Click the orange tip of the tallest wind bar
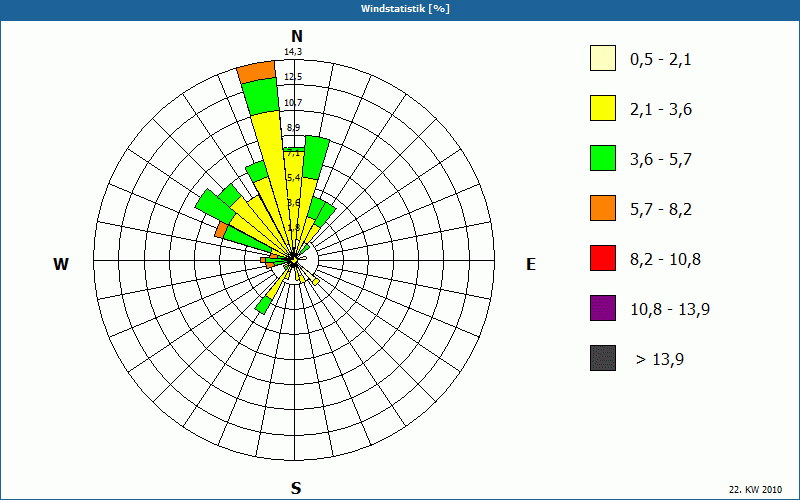 258,71
